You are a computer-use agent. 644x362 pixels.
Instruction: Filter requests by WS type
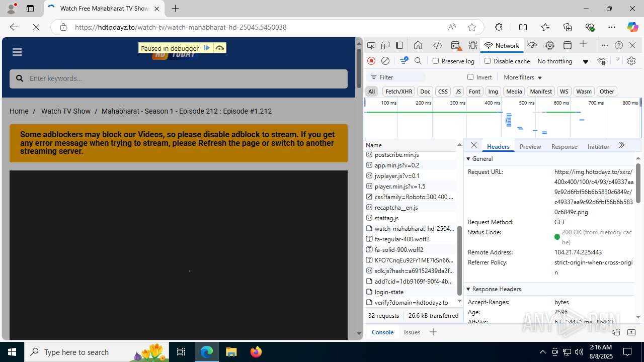564,92
